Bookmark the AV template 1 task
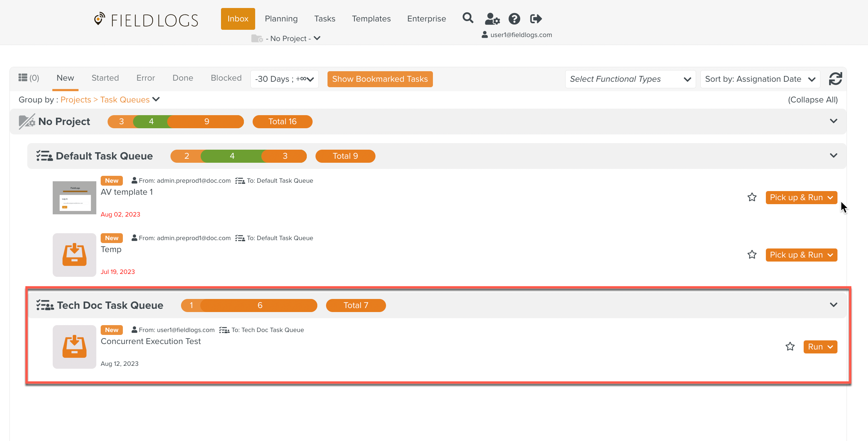Viewport: 868px width, 441px height. pyautogui.click(x=752, y=197)
